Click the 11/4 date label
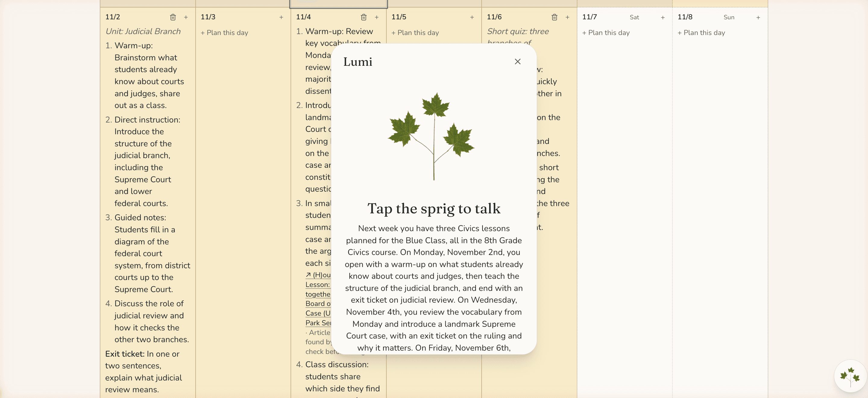Viewport: 868px width, 398px height. pyautogui.click(x=303, y=17)
